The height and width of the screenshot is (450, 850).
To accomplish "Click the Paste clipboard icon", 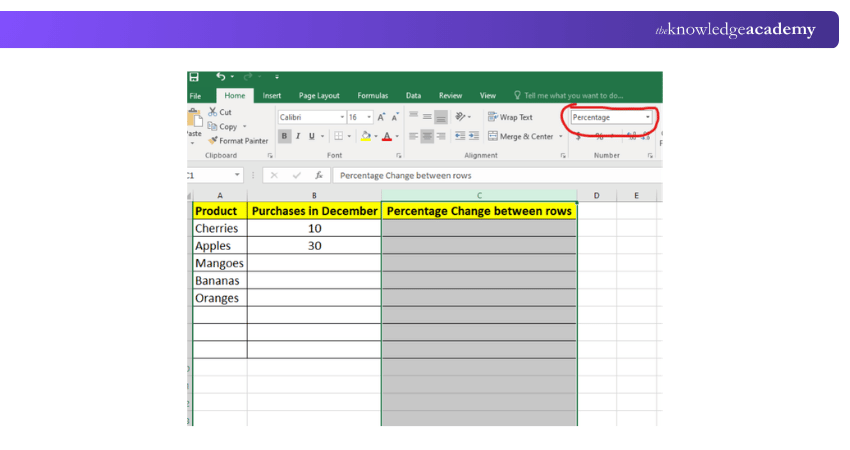I will (194, 118).
